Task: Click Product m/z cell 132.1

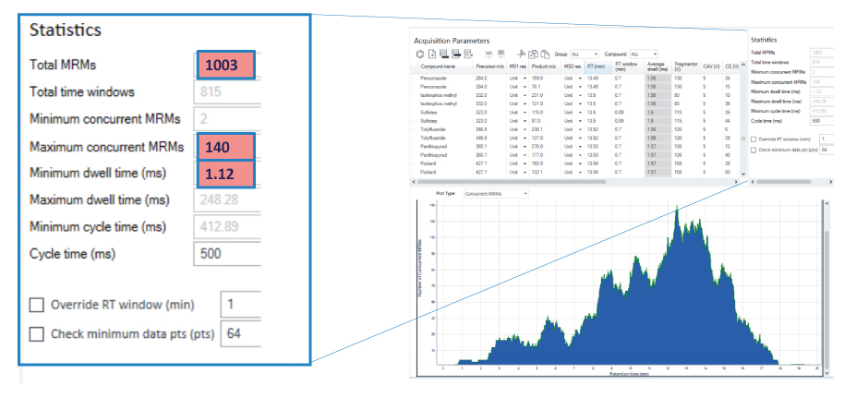Action: tap(537, 172)
